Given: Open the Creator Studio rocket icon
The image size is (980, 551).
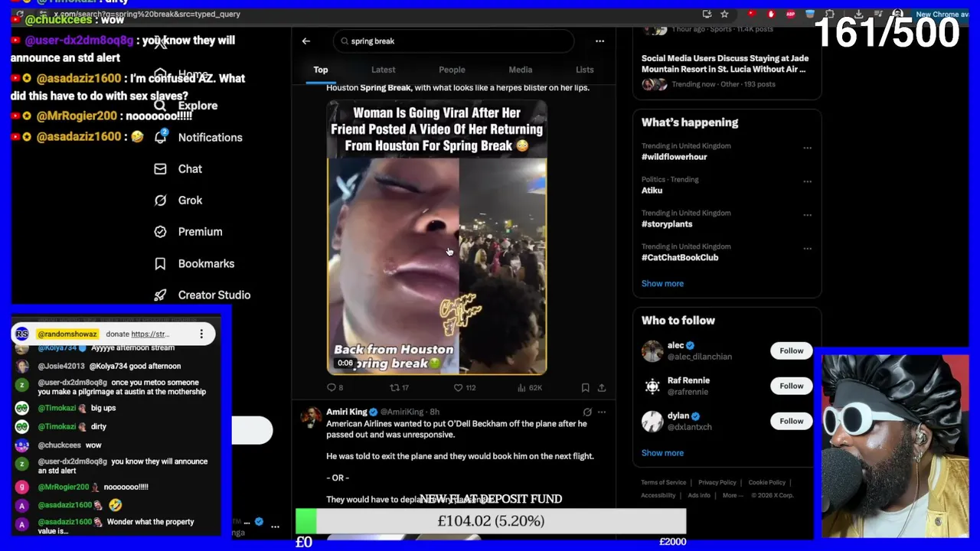Looking at the screenshot, I should click(160, 295).
